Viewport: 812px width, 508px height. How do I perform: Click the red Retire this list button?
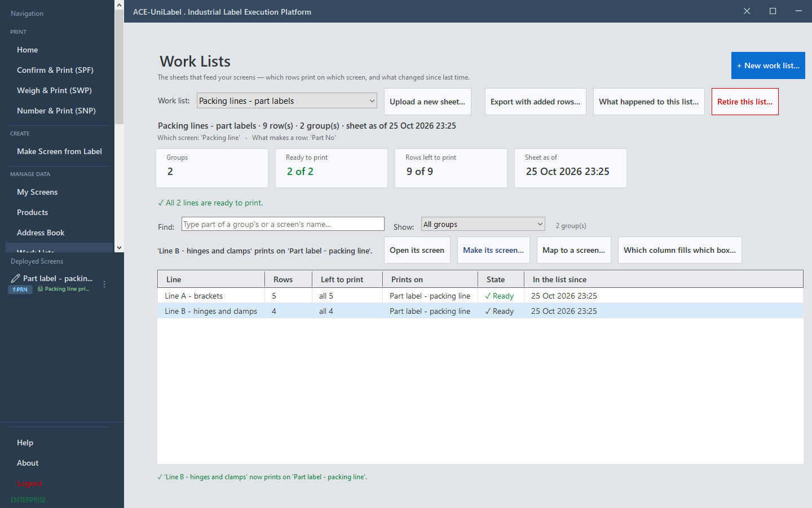click(x=745, y=102)
